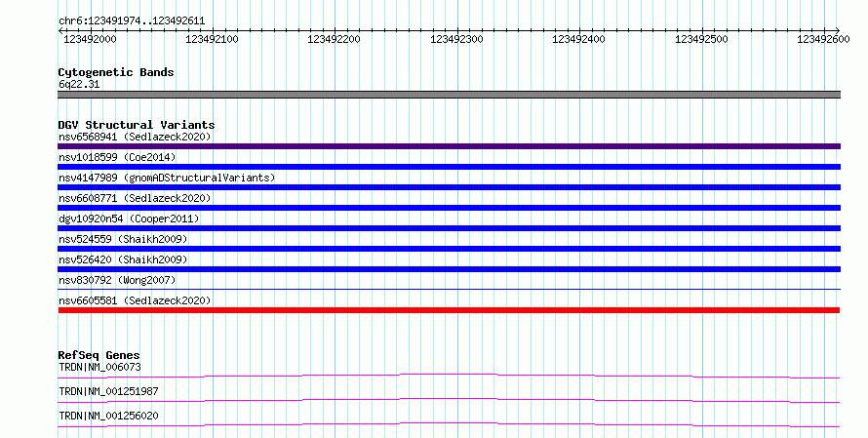Click the nsv6608771 (Sedlazeck2020) label
This screenshot has width=868, height=438.
[135, 198]
